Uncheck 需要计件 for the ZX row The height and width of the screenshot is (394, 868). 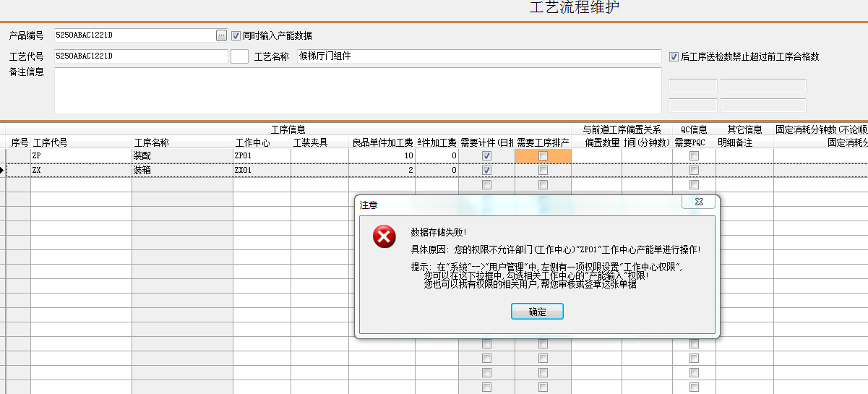point(486,171)
